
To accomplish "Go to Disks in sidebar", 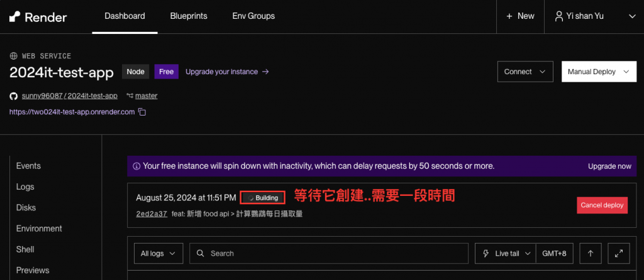I will pyautogui.click(x=26, y=208).
